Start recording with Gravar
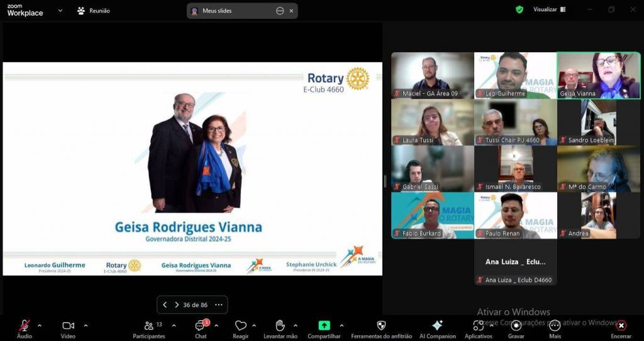The height and width of the screenshot is (341, 644). pyautogui.click(x=516, y=326)
